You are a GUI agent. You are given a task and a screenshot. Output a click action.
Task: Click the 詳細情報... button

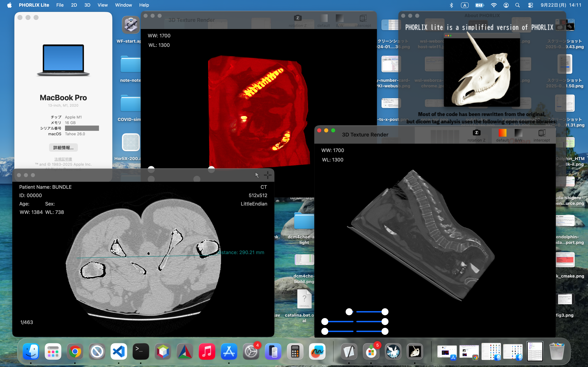click(x=63, y=147)
